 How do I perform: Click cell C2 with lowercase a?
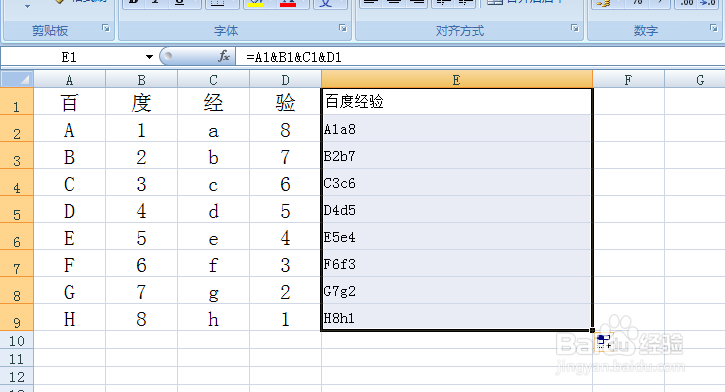214,129
